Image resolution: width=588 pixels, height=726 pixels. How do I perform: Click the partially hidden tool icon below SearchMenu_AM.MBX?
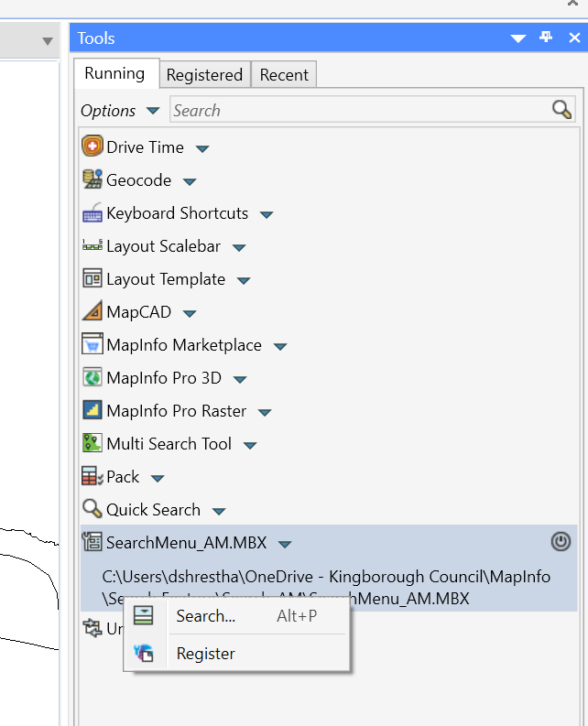[x=93, y=628]
